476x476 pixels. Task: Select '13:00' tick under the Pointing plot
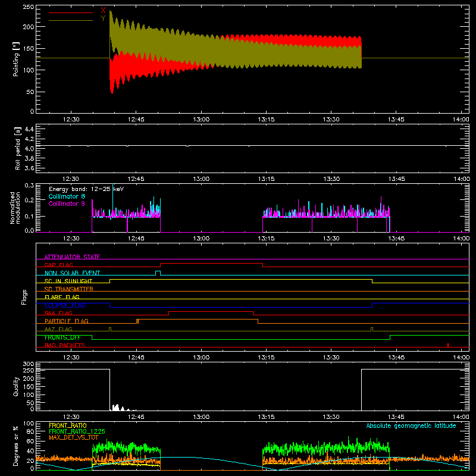pos(201,120)
